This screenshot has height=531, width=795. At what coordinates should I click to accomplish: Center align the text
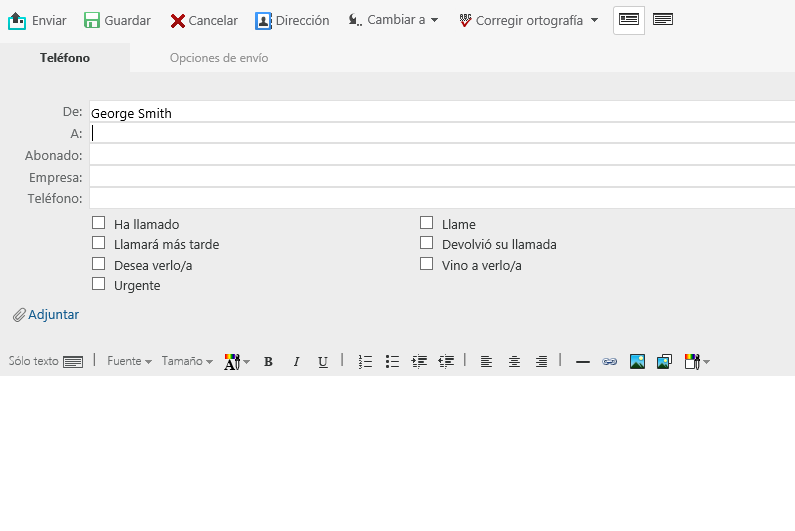click(514, 362)
